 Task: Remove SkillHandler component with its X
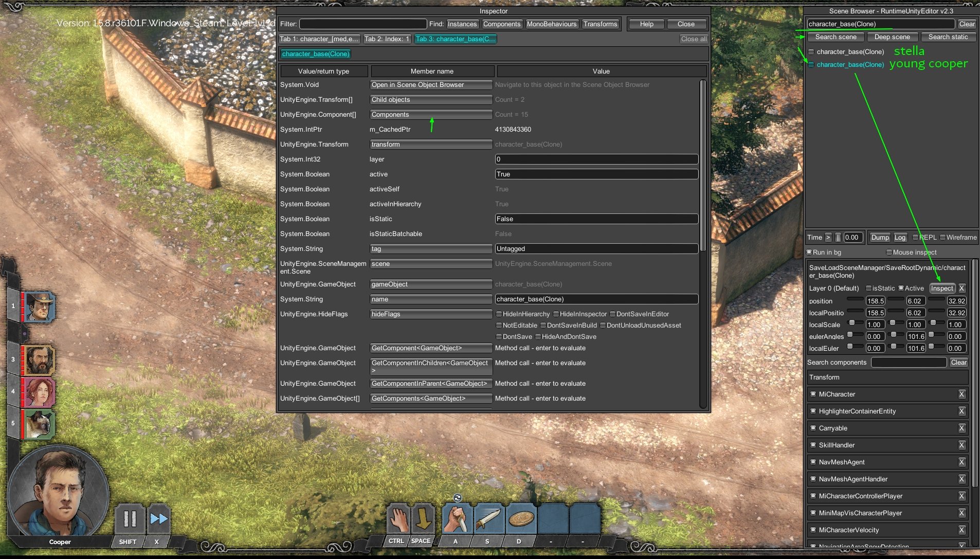coord(961,445)
